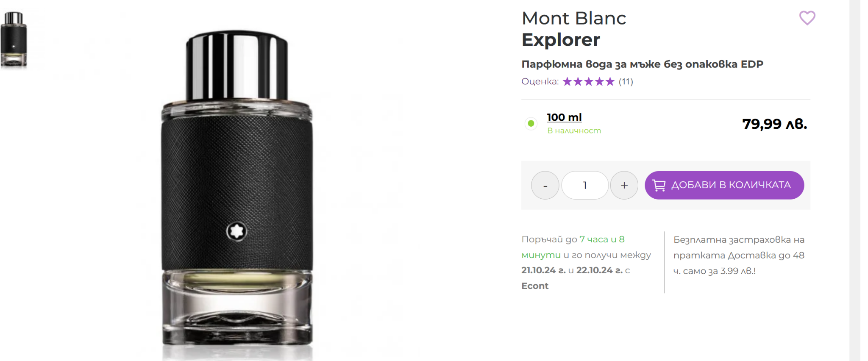Click the page vertical scrollbar
The width and height of the screenshot is (868, 361).
854,180
